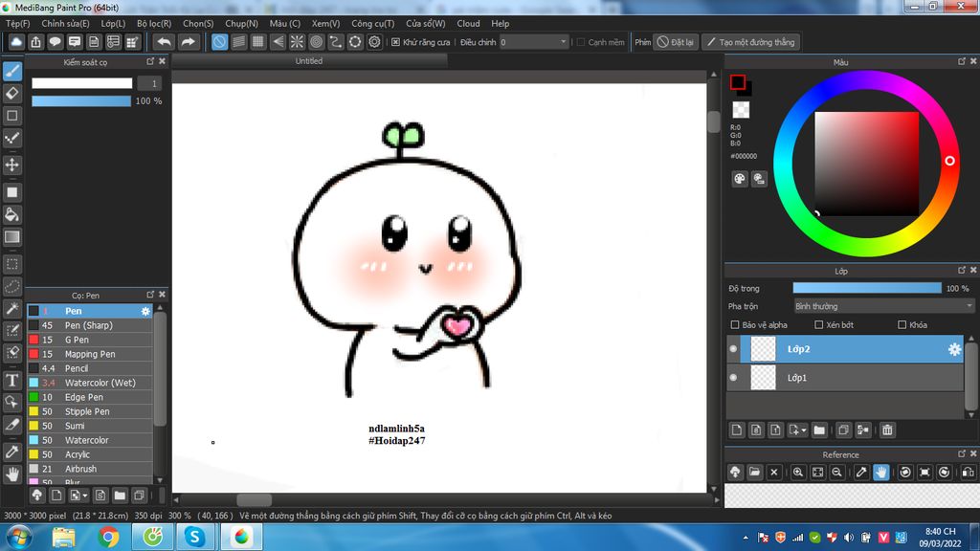Open the Windows Start menu
The image size is (980, 551).
[x=19, y=537]
